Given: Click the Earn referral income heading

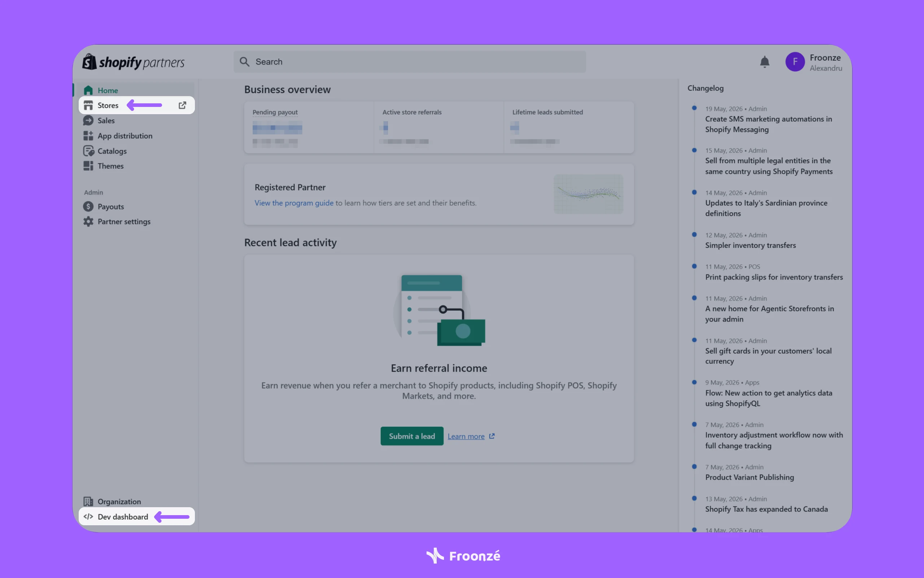Looking at the screenshot, I should tap(439, 368).
